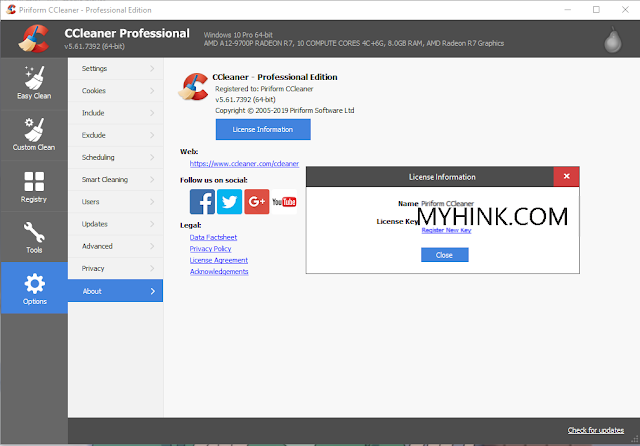Viewport: 640px width, 446px height.
Task: Click the YouTube social icon
Action: pos(284,202)
